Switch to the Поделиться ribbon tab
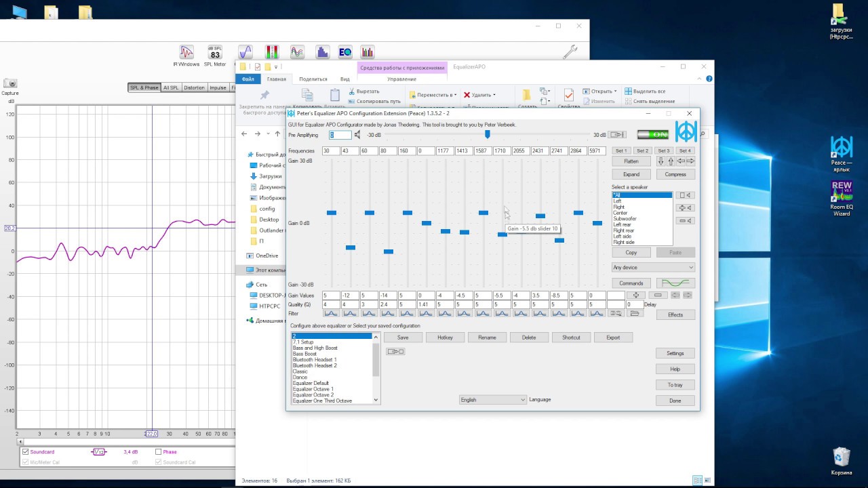The width and height of the screenshot is (868, 488). [x=313, y=79]
